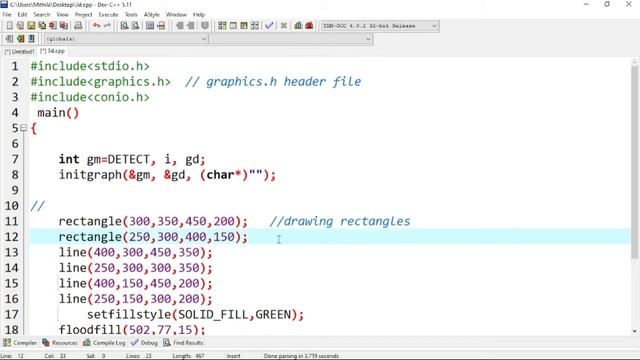This screenshot has height=360, width=640.
Task: Open the Window menu
Action: 176,14
